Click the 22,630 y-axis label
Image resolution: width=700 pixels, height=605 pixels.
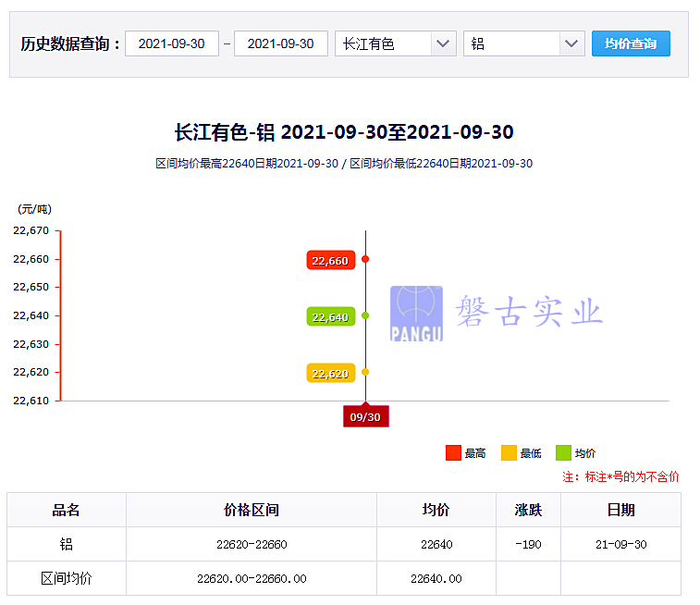point(31,344)
